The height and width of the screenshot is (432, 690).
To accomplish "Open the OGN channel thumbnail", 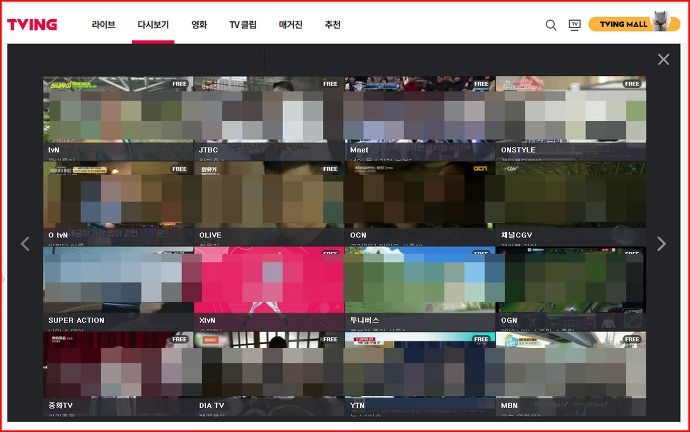I will [x=571, y=289].
